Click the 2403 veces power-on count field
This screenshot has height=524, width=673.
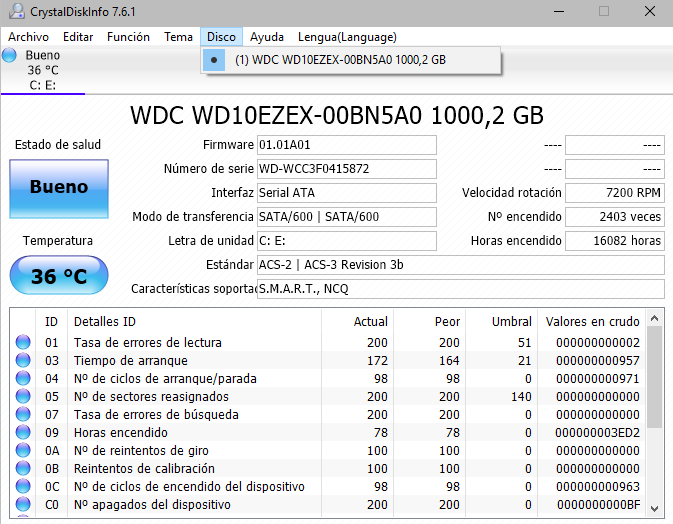tap(615, 217)
